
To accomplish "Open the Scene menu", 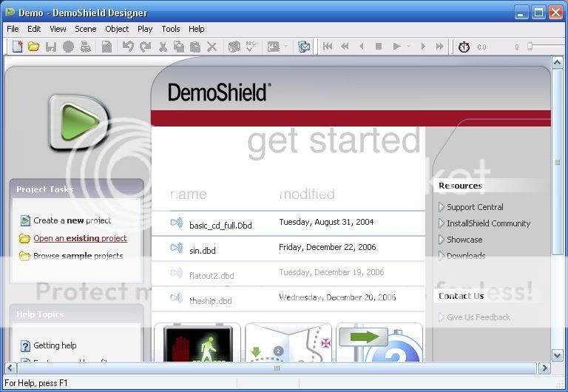I will click(86, 29).
